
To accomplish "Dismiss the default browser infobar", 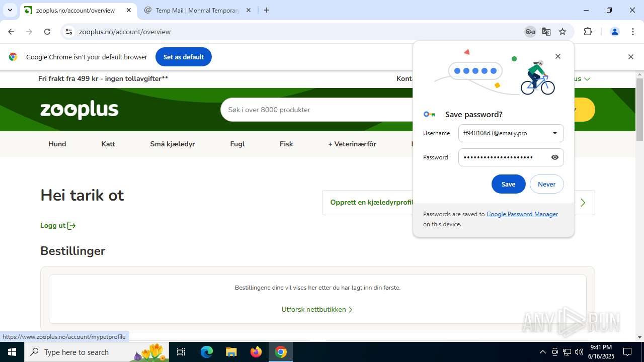I will pyautogui.click(x=630, y=57).
